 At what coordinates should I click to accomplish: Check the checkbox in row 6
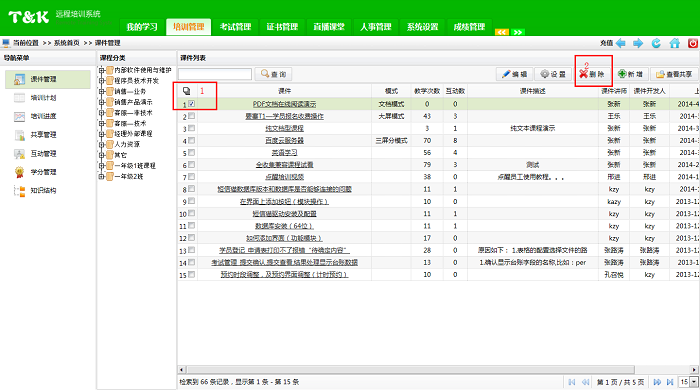coord(192,165)
